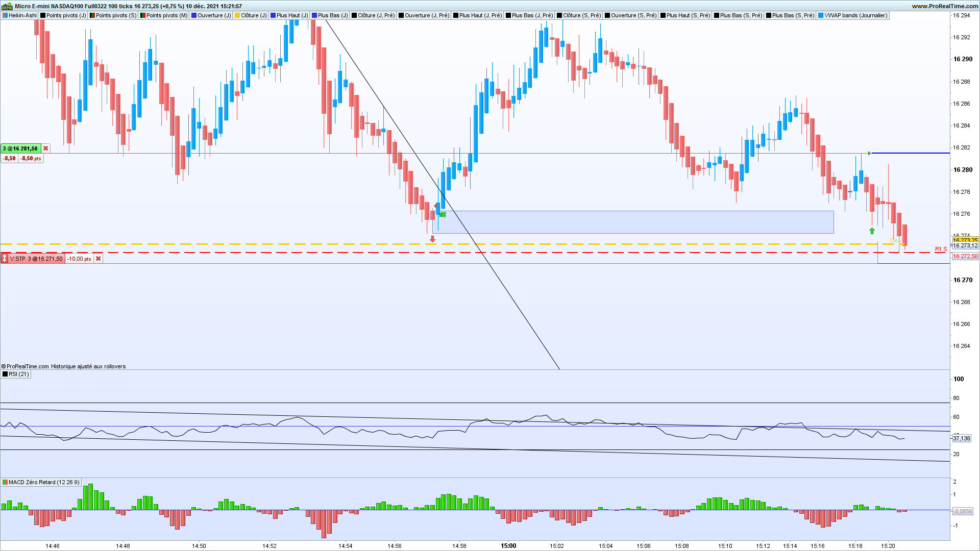Click the DEMO account icon
Viewport: 980px width, 551px height.
(7, 6)
